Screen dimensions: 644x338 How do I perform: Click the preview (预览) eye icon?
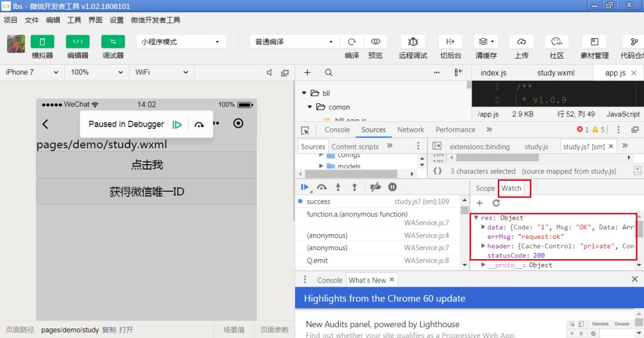[376, 42]
